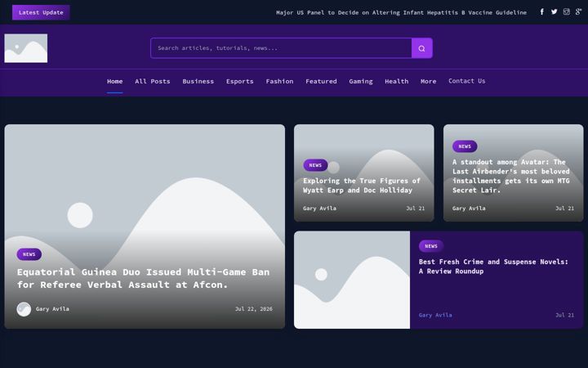This screenshot has width=588, height=368.
Task: Click the Crime Novels card thumbnail image
Action: (352, 280)
